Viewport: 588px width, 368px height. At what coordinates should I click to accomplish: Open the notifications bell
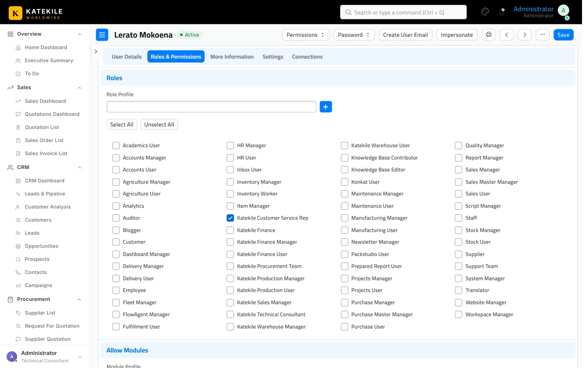(501, 12)
